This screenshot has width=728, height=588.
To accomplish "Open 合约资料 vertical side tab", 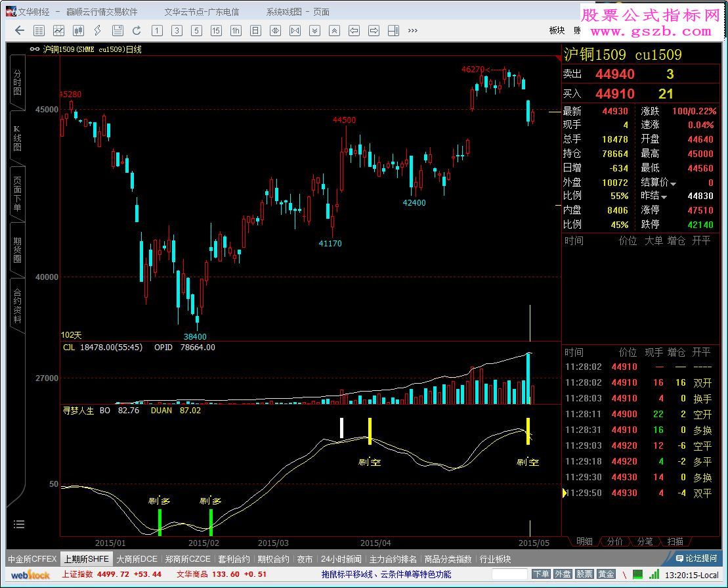I will point(17,305).
